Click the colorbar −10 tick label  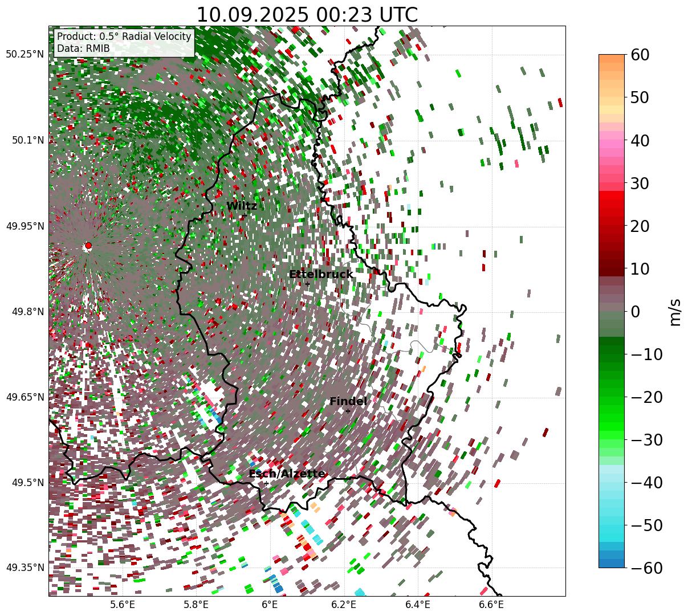tap(646, 354)
